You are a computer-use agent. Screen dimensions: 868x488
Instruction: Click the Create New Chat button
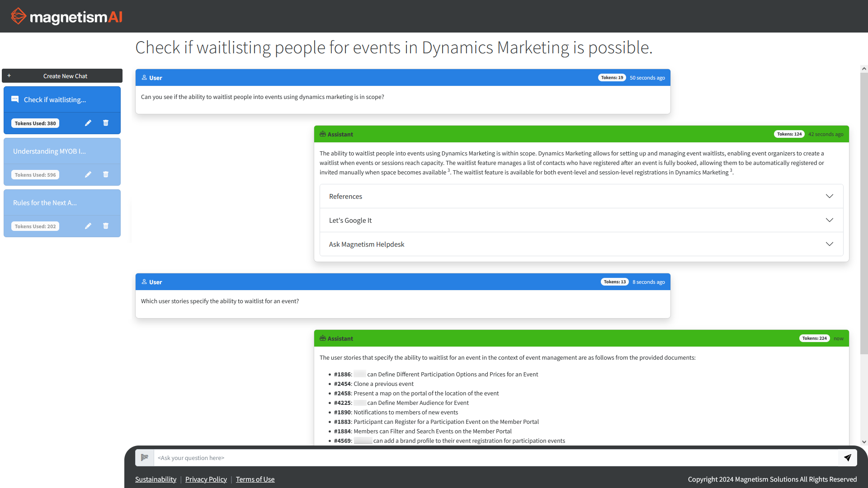pos(62,76)
